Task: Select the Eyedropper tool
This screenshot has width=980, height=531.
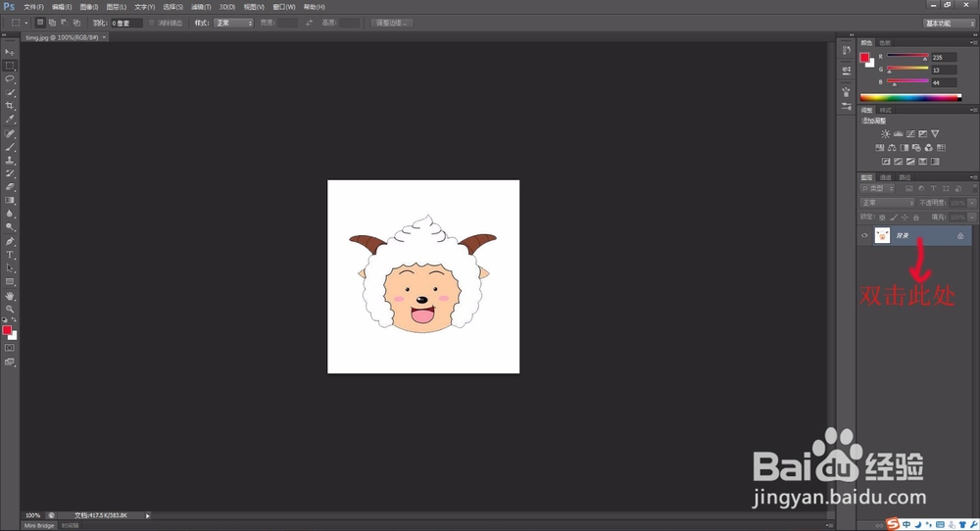Action: click(10, 120)
